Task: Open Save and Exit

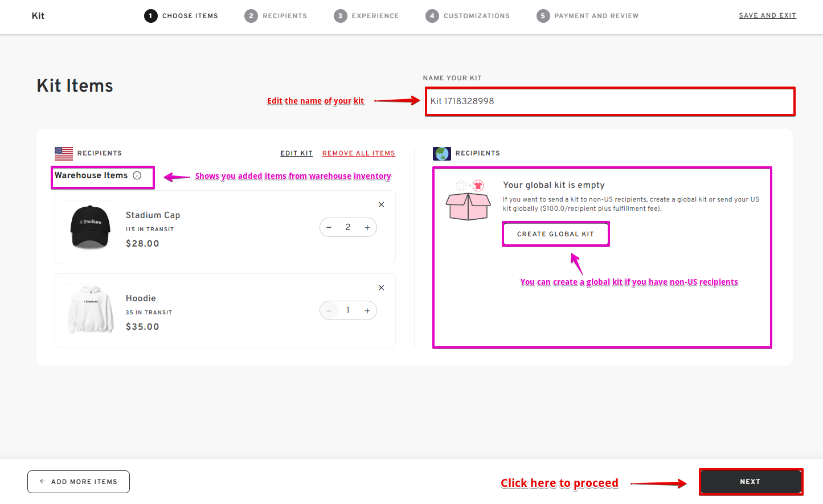Action: coord(767,15)
